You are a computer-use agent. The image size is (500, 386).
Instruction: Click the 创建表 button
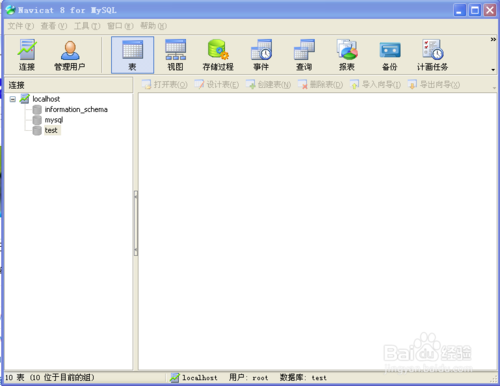[269, 85]
